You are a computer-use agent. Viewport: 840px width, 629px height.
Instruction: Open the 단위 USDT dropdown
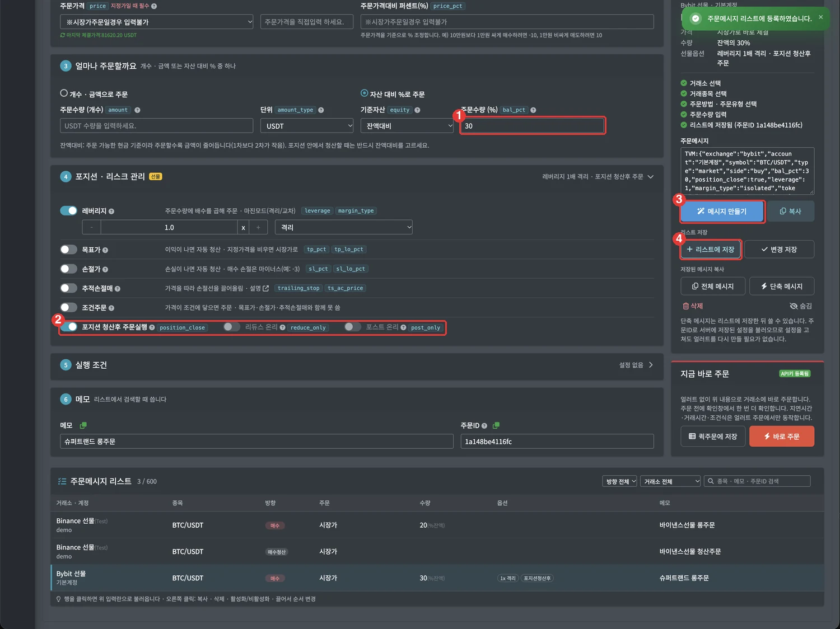pos(307,126)
